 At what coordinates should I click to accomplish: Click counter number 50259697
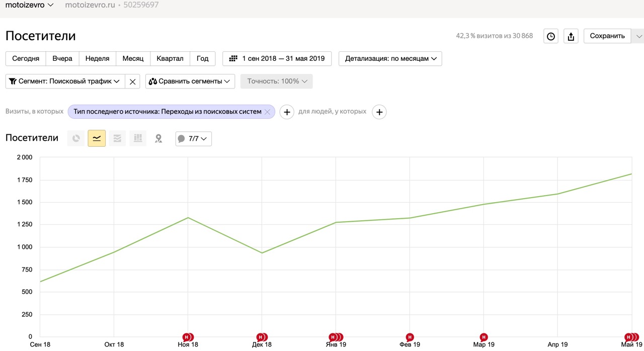(141, 5)
